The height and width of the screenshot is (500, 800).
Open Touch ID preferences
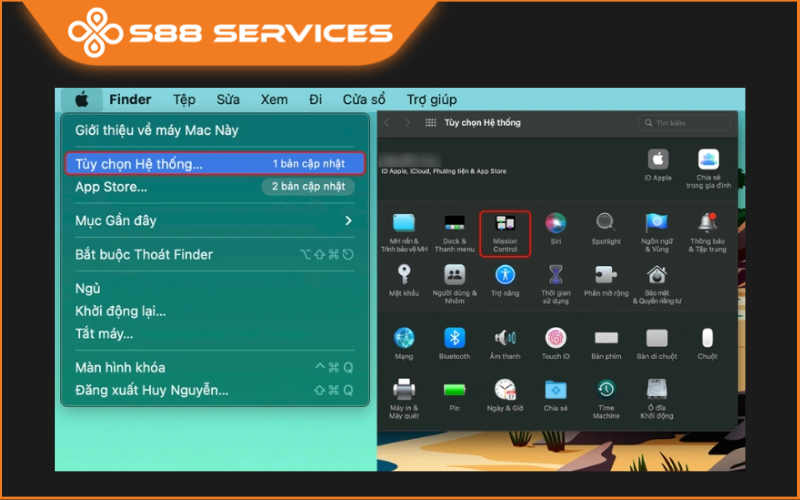[x=556, y=344]
